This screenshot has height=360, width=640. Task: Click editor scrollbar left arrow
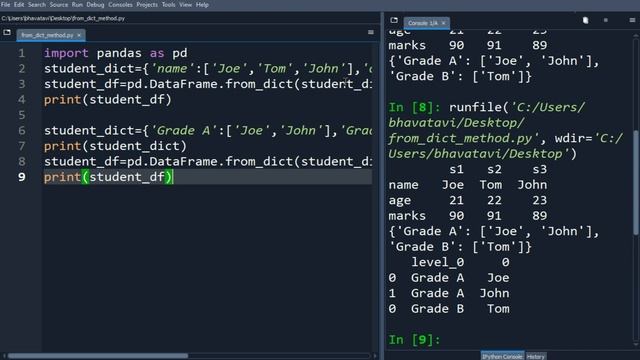pos(4,356)
